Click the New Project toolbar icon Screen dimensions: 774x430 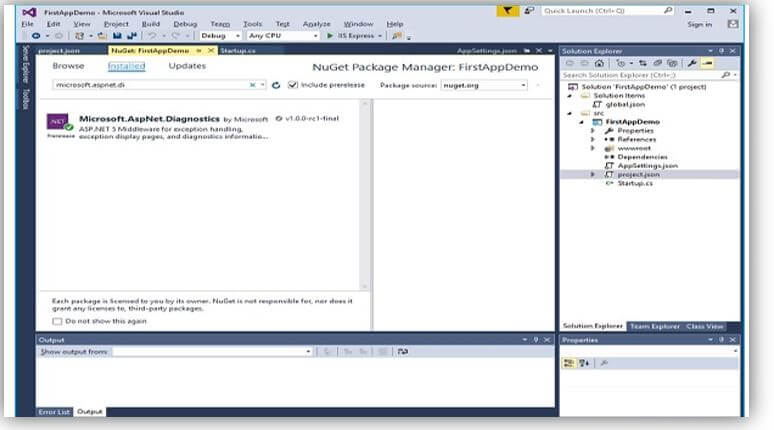(79, 36)
